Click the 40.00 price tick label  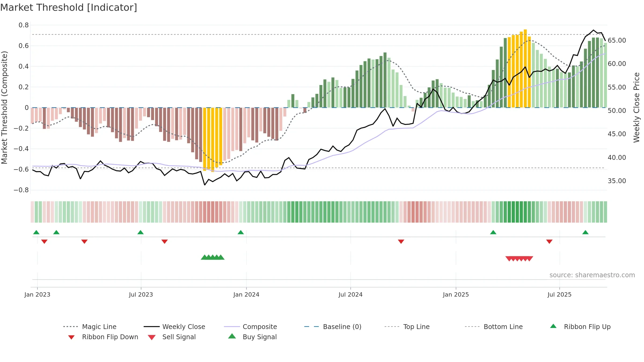click(x=617, y=158)
